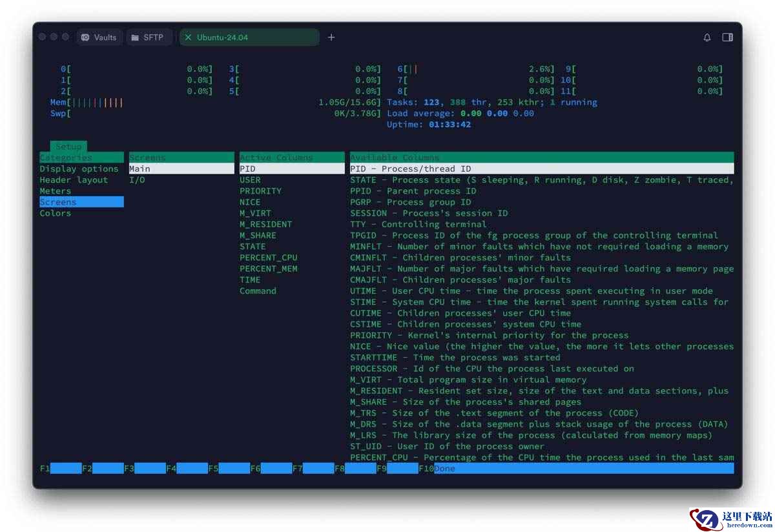Click the Load average readout
775x532 pixels.
click(x=460, y=113)
